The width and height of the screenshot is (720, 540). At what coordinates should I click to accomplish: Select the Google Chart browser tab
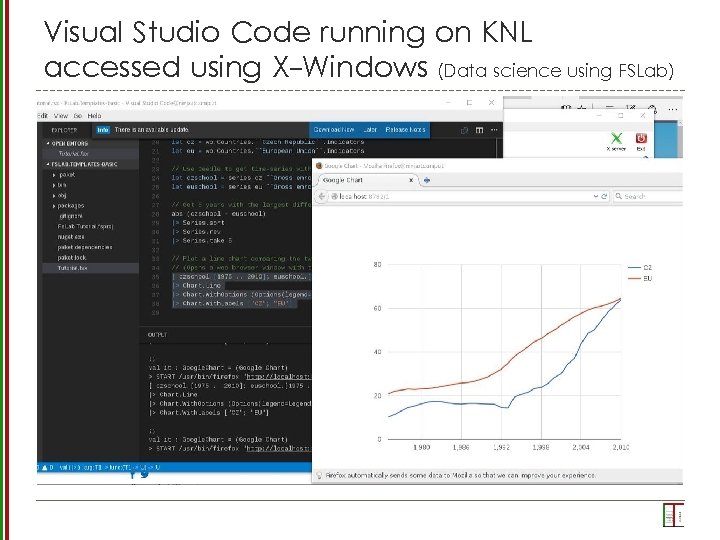[x=365, y=180]
